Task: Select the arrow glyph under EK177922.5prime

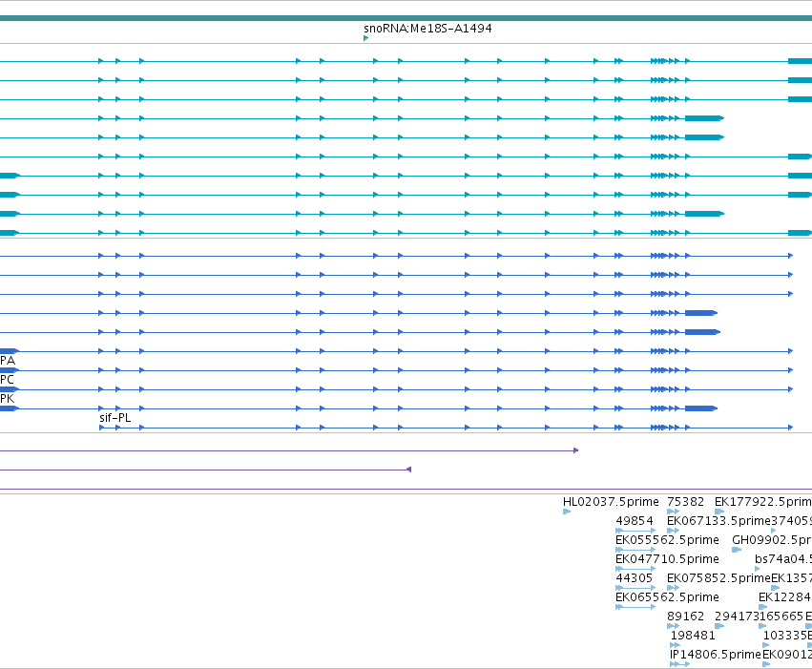Action: tap(719, 512)
